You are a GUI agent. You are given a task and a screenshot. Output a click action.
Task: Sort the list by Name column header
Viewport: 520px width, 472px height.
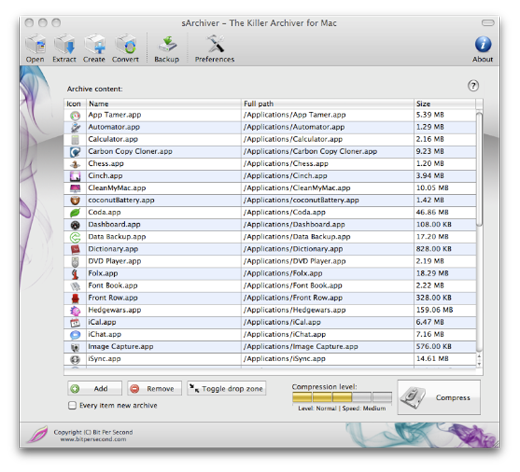(x=164, y=104)
